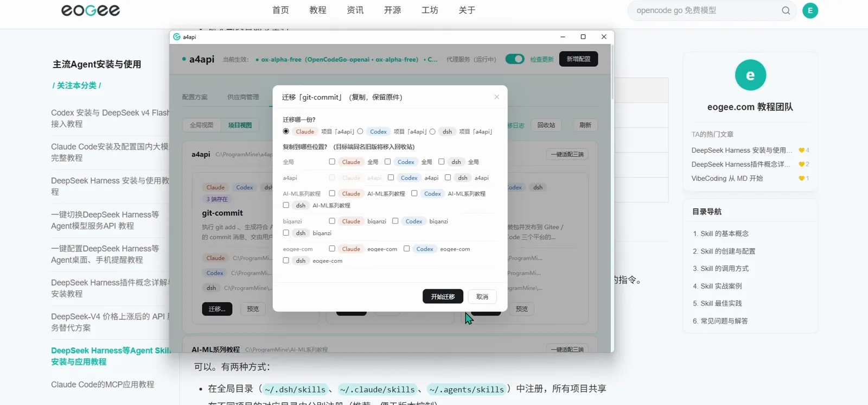Click 新增配置 button
This screenshot has width=868, height=405.
(578, 59)
